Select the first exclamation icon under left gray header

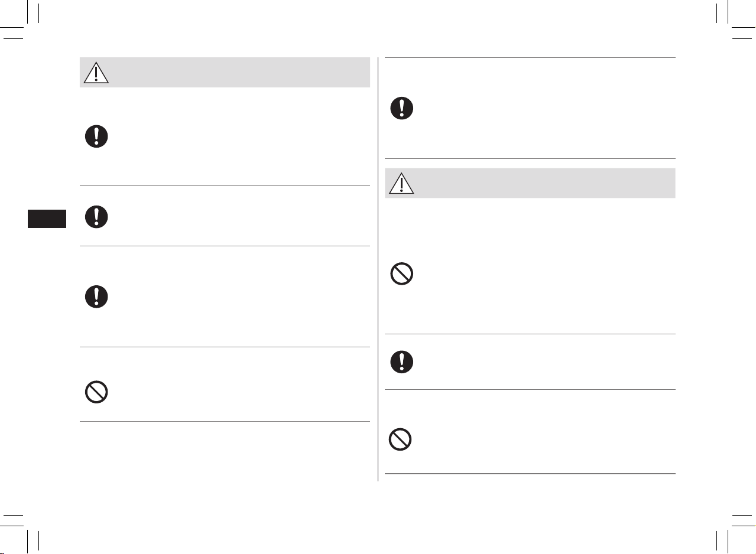coord(96,136)
